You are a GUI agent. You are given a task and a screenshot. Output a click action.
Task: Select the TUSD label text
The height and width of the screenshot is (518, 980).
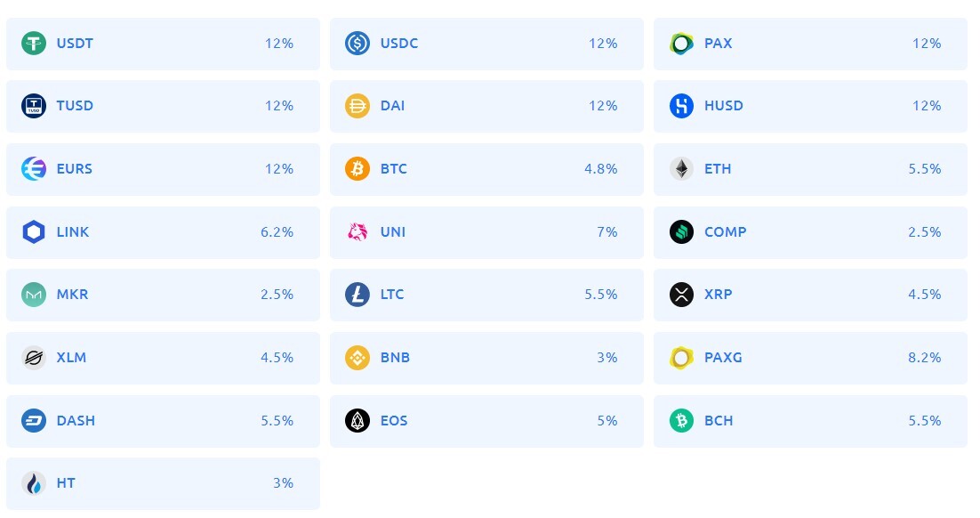tap(75, 106)
